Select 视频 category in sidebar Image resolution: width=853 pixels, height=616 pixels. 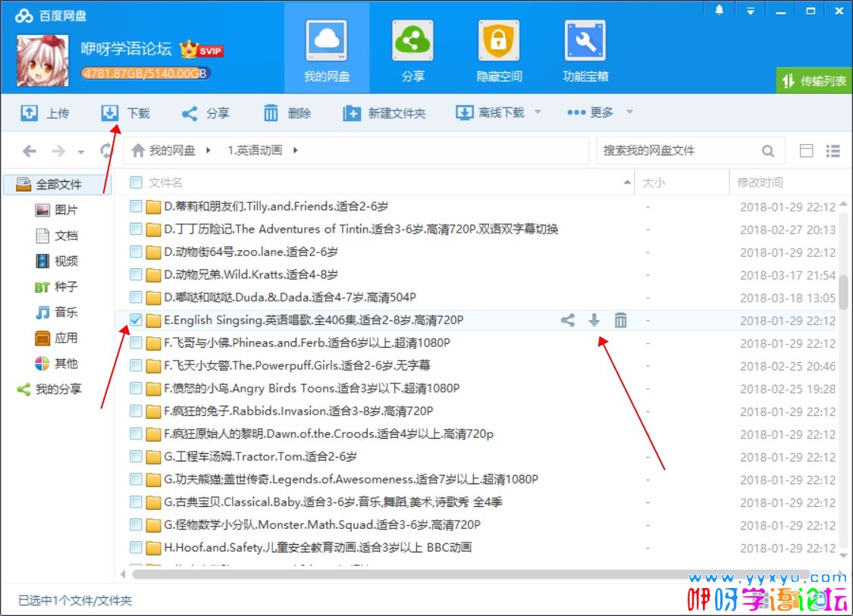57,261
